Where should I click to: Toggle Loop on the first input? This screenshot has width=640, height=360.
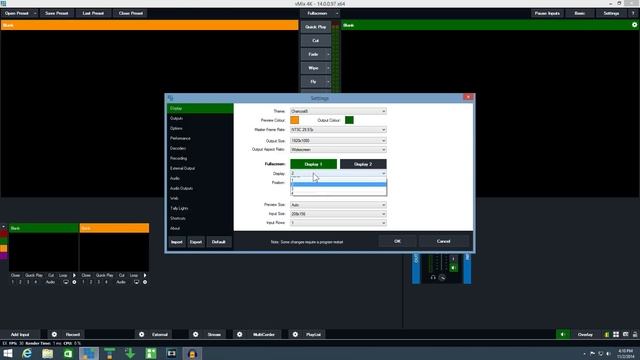(x=63, y=275)
